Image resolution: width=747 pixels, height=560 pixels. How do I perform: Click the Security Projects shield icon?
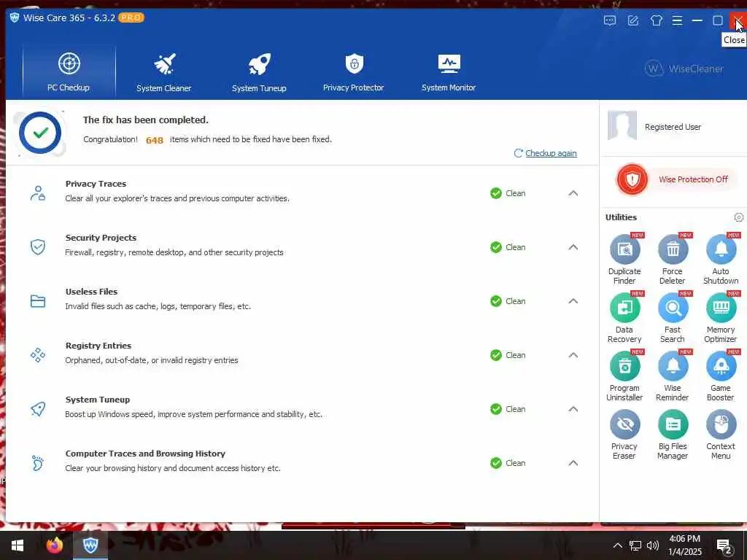coord(38,246)
